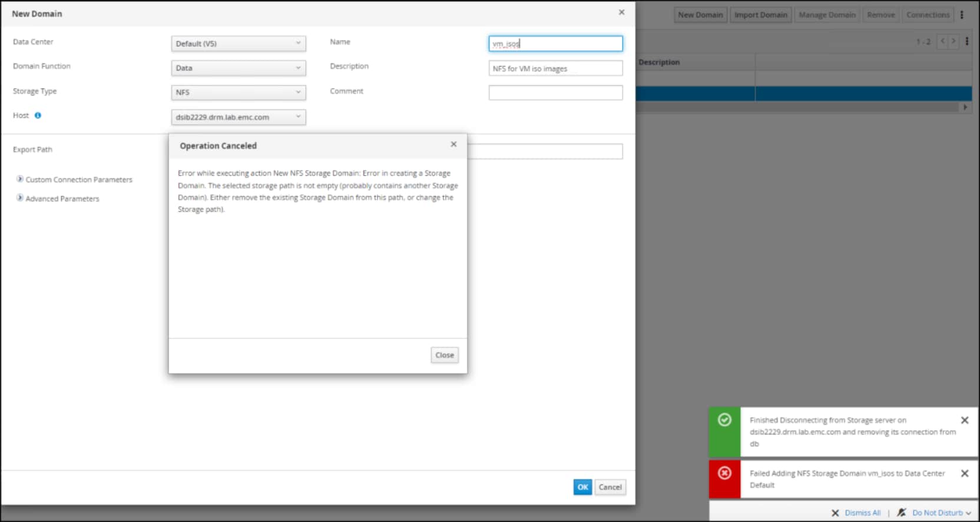Image resolution: width=980 pixels, height=522 pixels.
Task: Click the Description column header
Action: 696,62
